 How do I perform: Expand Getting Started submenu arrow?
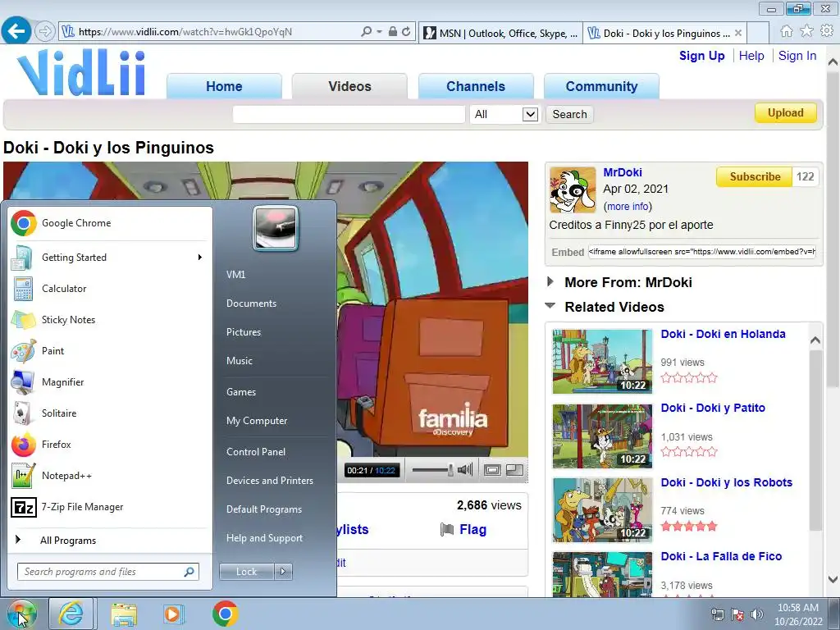(x=200, y=258)
